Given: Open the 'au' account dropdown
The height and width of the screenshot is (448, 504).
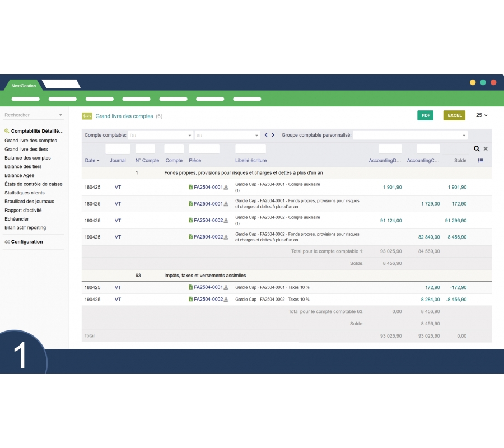Looking at the screenshot, I should click(227, 136).
